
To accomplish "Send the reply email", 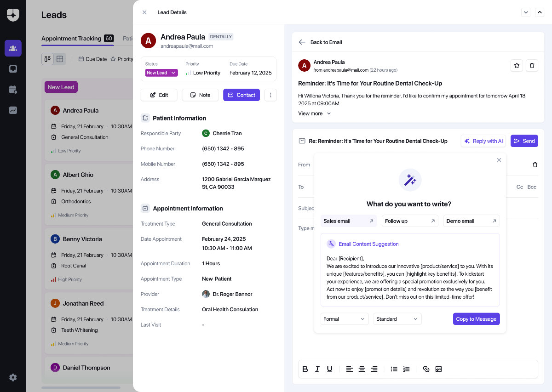I will tap(524, 141).
